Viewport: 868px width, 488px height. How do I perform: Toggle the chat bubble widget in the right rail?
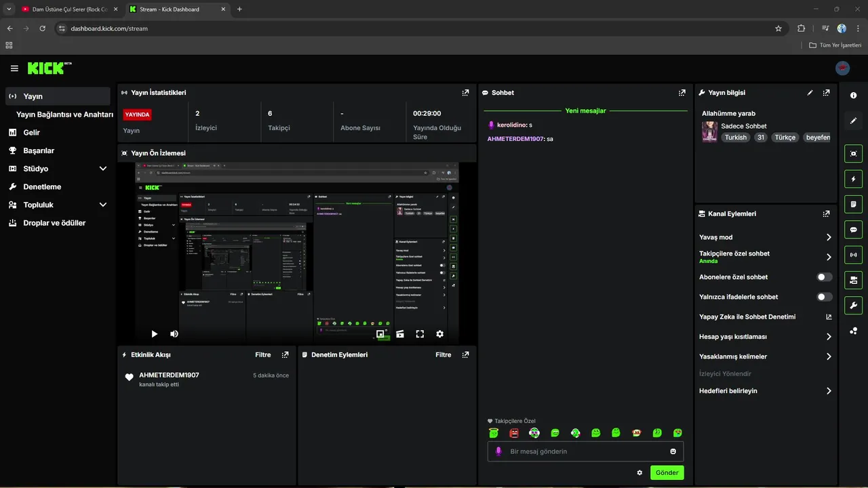pos(854,229)
